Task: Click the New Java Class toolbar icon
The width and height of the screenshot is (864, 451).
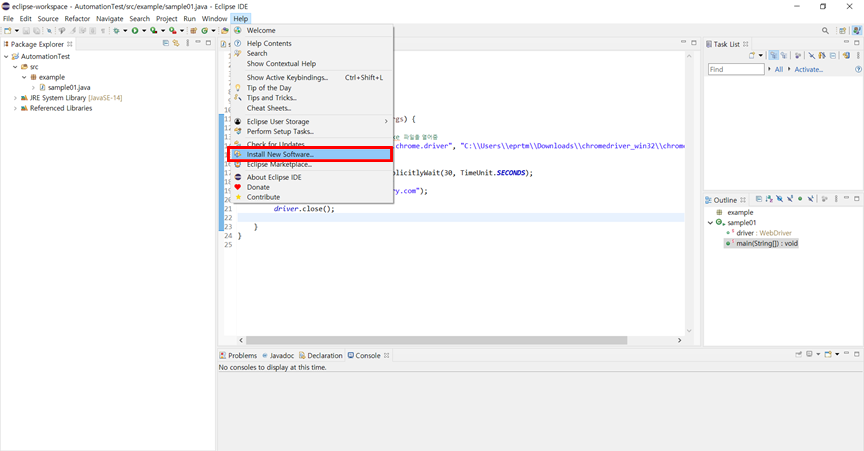Action: tap(204, 31)
